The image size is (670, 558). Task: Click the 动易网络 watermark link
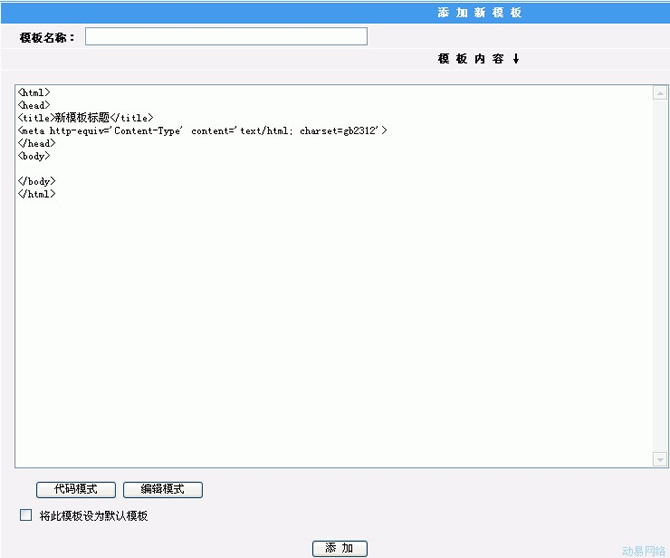coord(644,550)
